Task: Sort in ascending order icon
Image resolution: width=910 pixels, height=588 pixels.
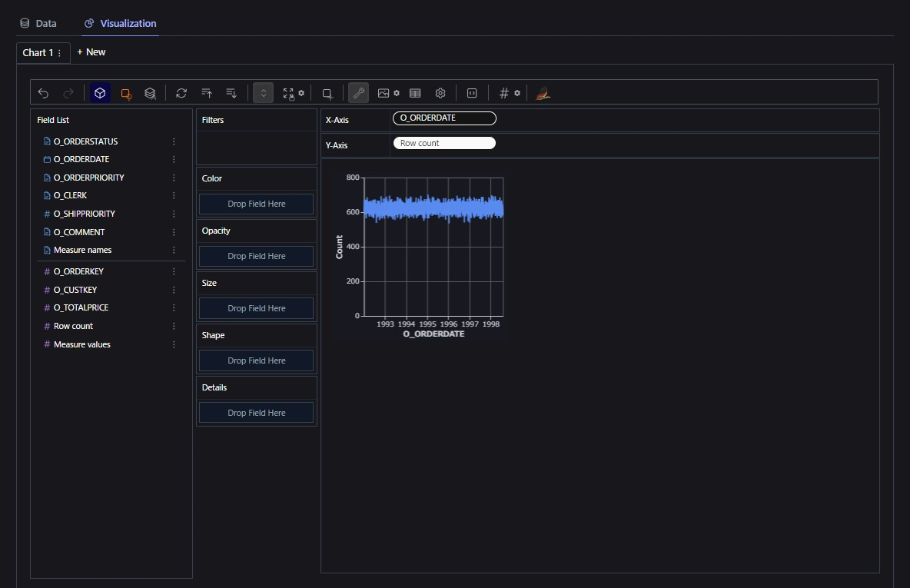Action: 207,93
